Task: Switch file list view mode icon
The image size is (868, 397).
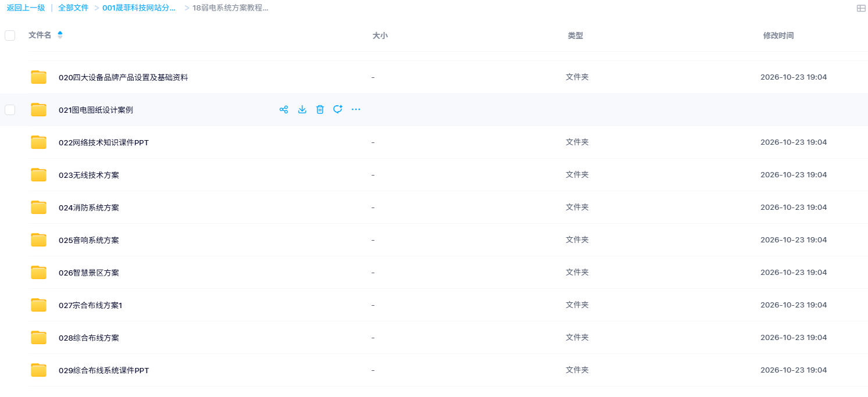Action: (x=861, y=8)
